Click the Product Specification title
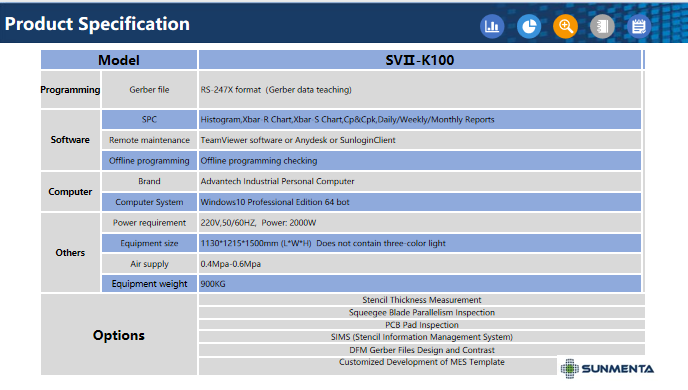 pos(97,24)
